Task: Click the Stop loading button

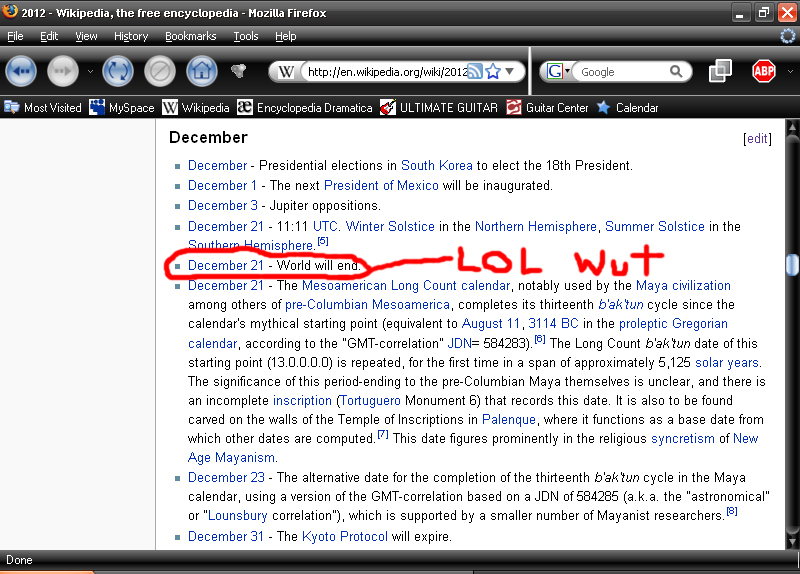Action: pos(159,71)
